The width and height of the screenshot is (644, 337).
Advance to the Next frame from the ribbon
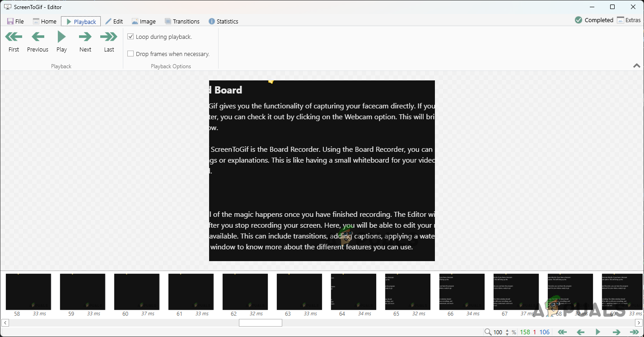click(85, 42)
